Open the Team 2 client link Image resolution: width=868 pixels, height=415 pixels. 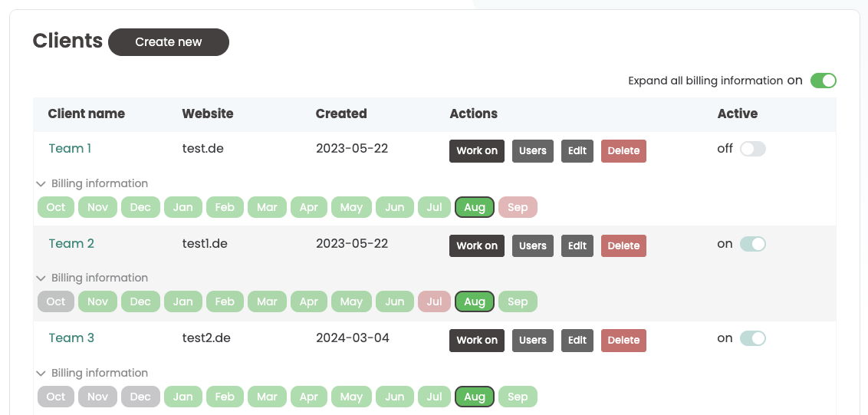(x=71, y=243)
